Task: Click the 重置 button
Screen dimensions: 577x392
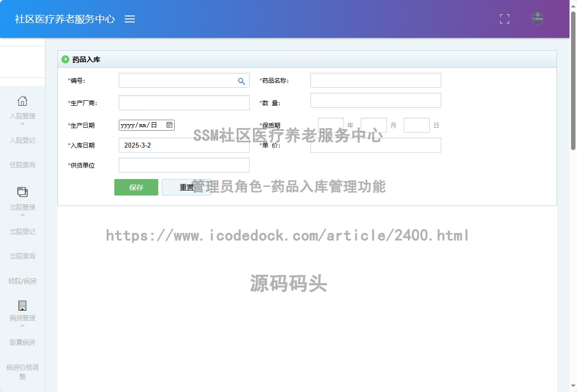Action: point(187,187)
